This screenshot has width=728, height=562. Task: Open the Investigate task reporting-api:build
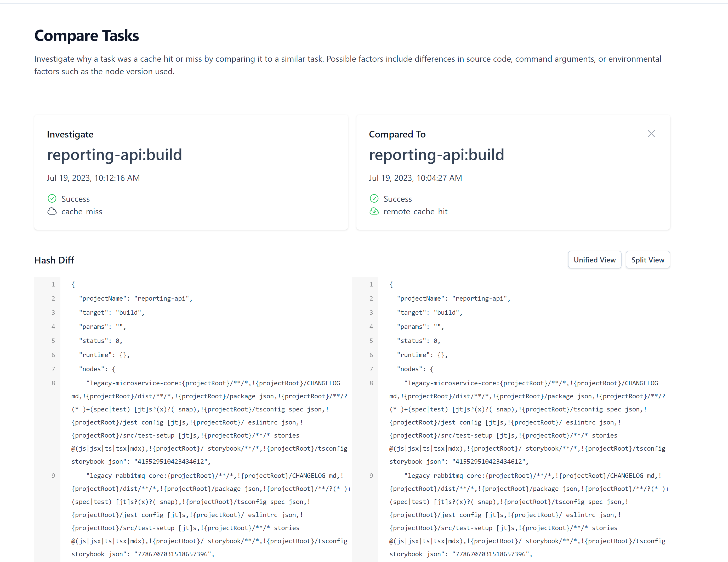(114, 154)
